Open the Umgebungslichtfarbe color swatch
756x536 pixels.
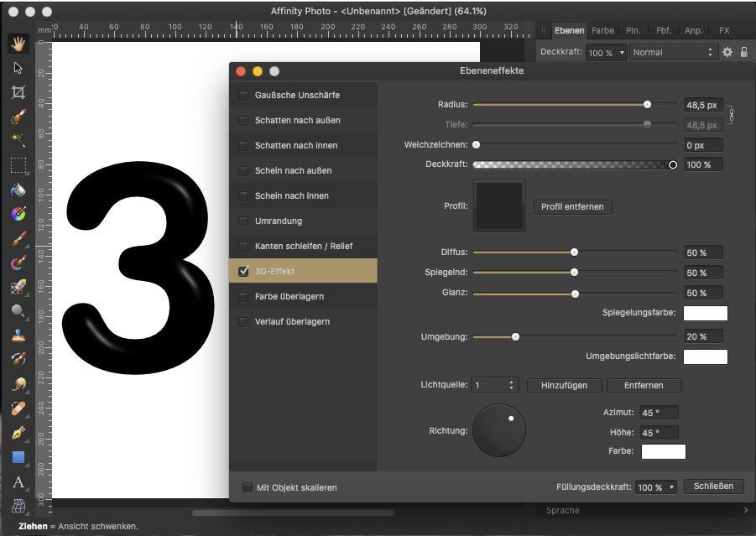point(706,356)
